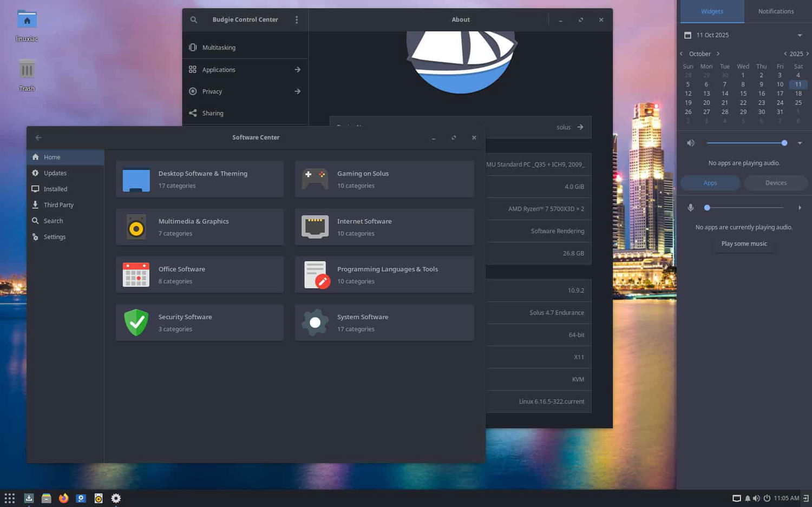Launch Firefox from the taskbar

coord(64,498)
